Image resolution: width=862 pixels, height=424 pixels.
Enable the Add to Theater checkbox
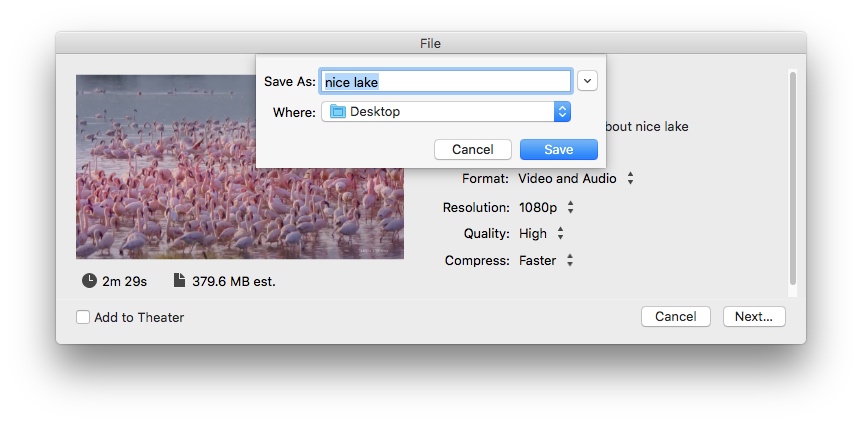[x=83, y=317]
